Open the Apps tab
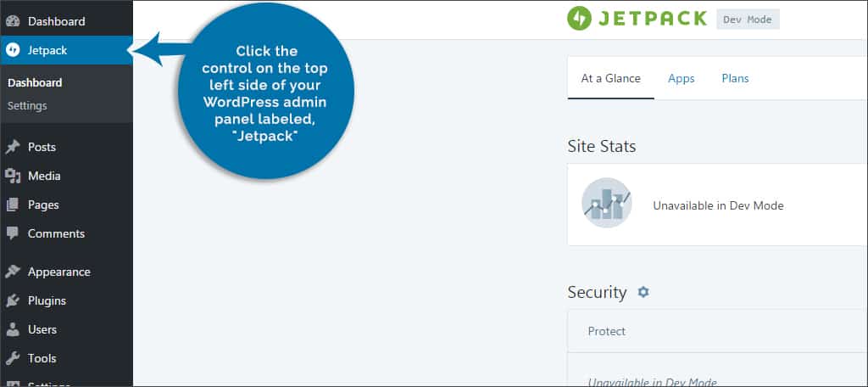Viewport: 868px width, 387px height. pyautogui.click(x=681, y=78)
